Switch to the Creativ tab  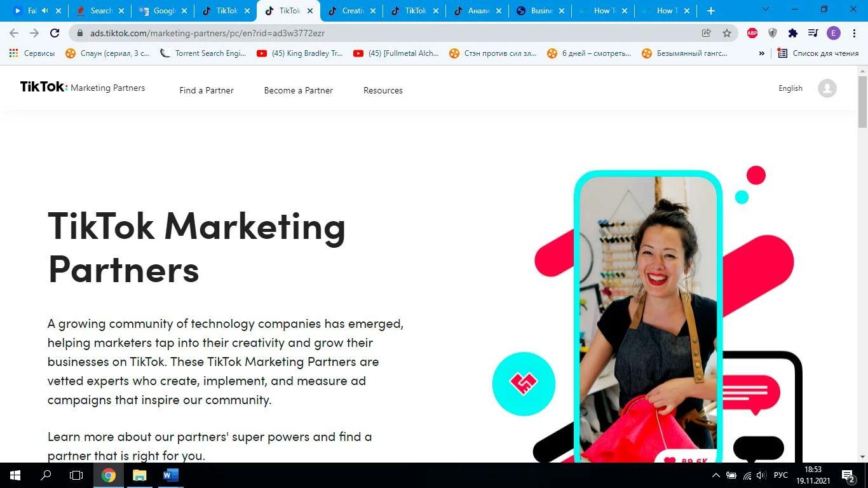click(x=352, y=11)
